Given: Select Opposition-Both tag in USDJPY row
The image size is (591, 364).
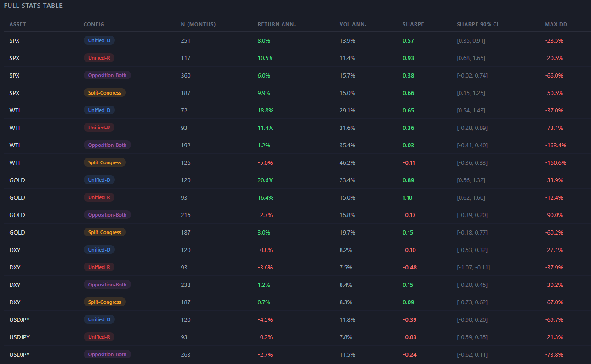Looking at the screenshot, I should 107,354.
